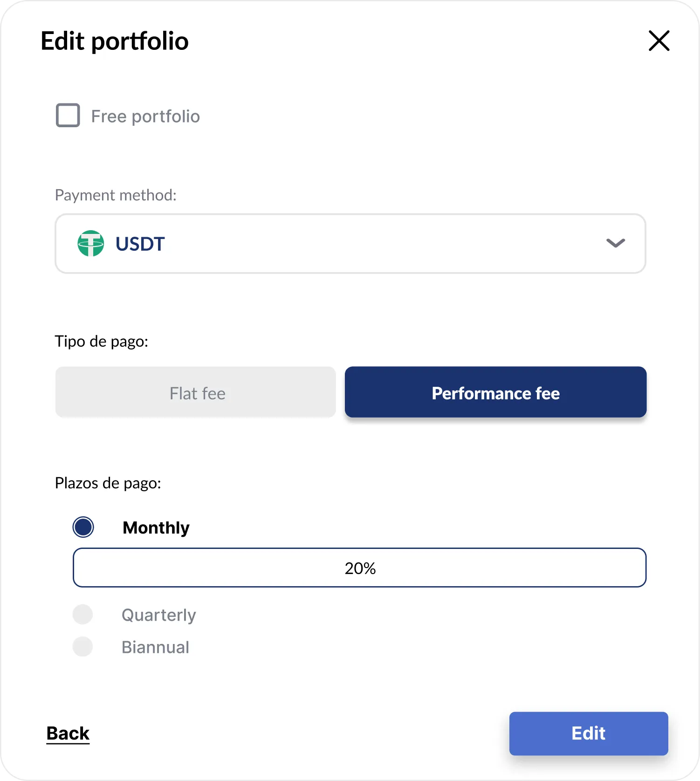
Task: Click the Monthly label text
Action: tap(156, 527)
